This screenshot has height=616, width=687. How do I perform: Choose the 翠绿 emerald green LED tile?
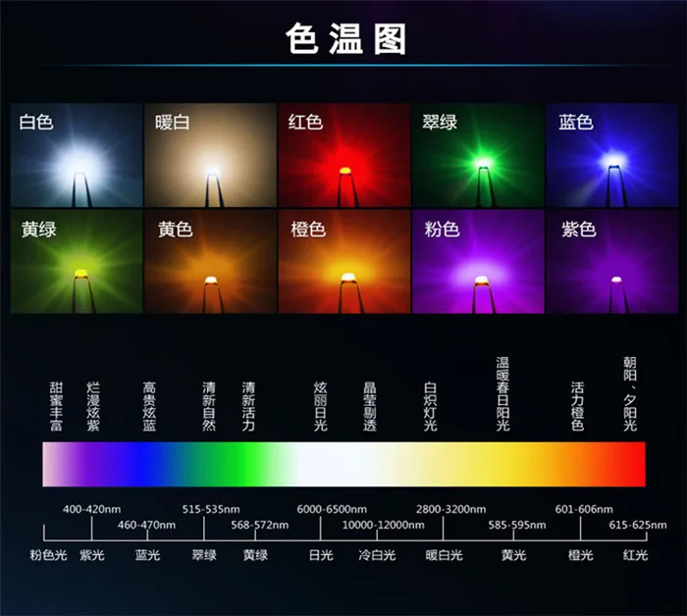[x=478, y=155]
